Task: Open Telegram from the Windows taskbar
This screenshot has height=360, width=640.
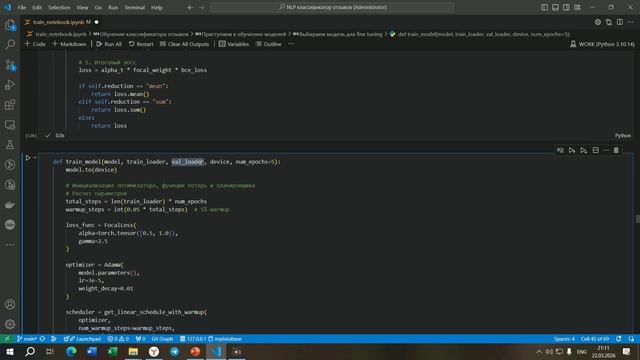Action: (175, 351)
